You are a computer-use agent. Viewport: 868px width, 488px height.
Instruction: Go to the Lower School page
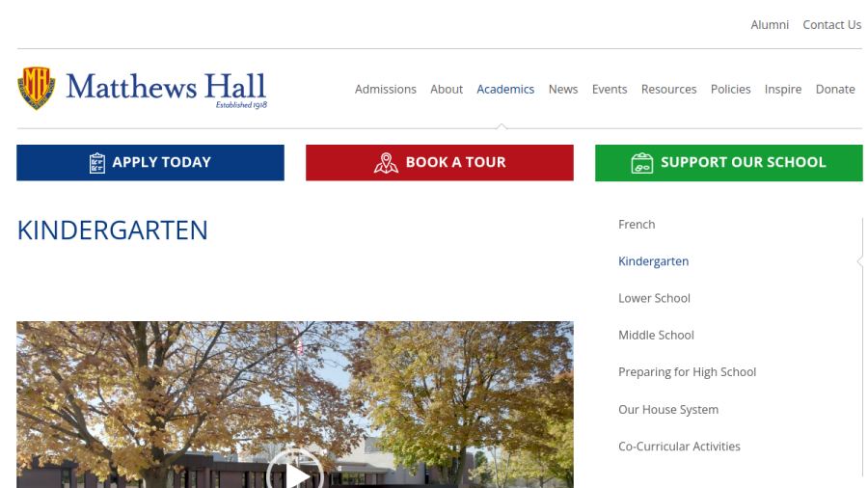(654, 298)
